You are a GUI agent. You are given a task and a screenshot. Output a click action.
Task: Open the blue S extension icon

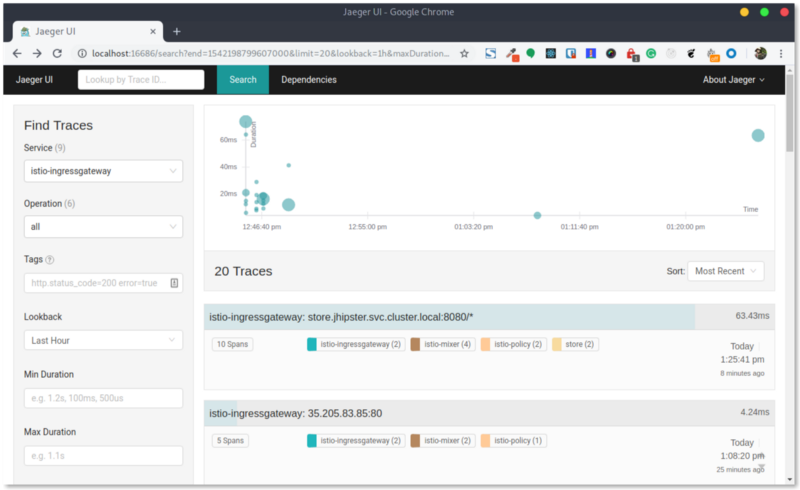tap(490, 53)
